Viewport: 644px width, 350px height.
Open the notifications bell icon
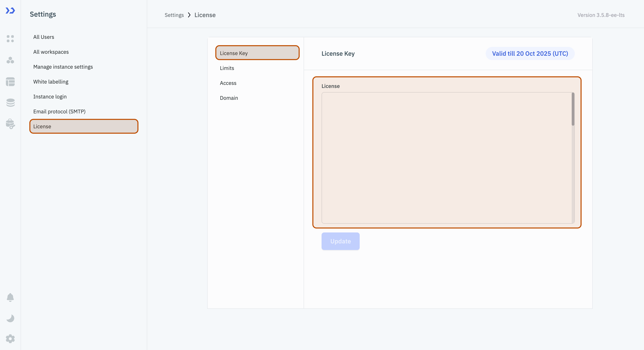10,297
